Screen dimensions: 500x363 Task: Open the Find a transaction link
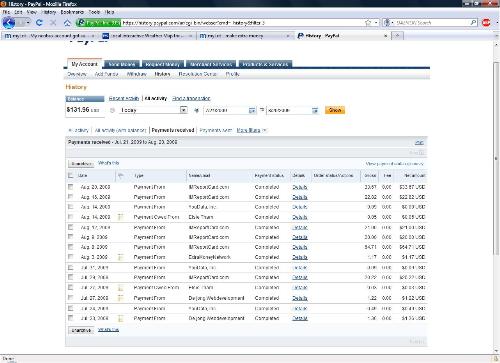pyautogui.click(x=191, y=98)
